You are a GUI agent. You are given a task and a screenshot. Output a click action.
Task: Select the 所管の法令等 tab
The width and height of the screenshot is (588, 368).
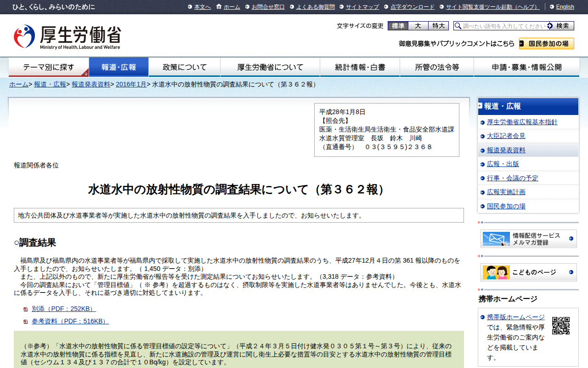click(437, 67)
